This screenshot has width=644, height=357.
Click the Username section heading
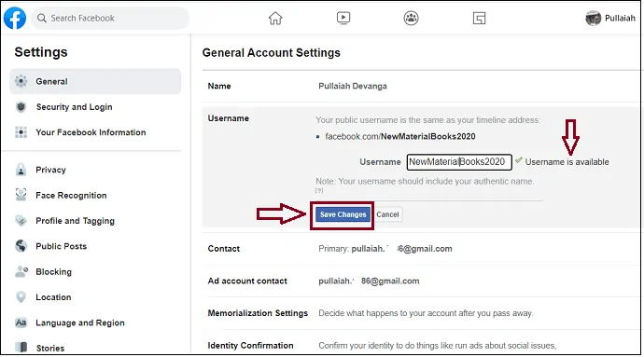click(x=229, y=118)
